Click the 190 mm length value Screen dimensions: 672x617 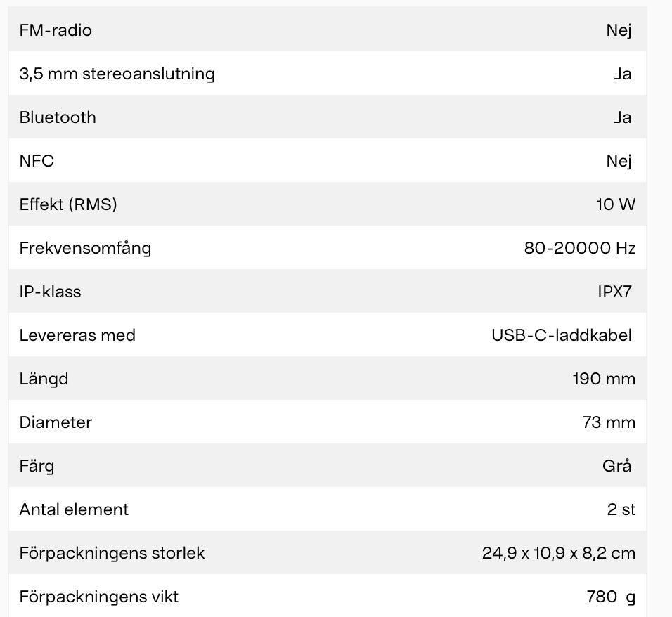click(604, 379)
